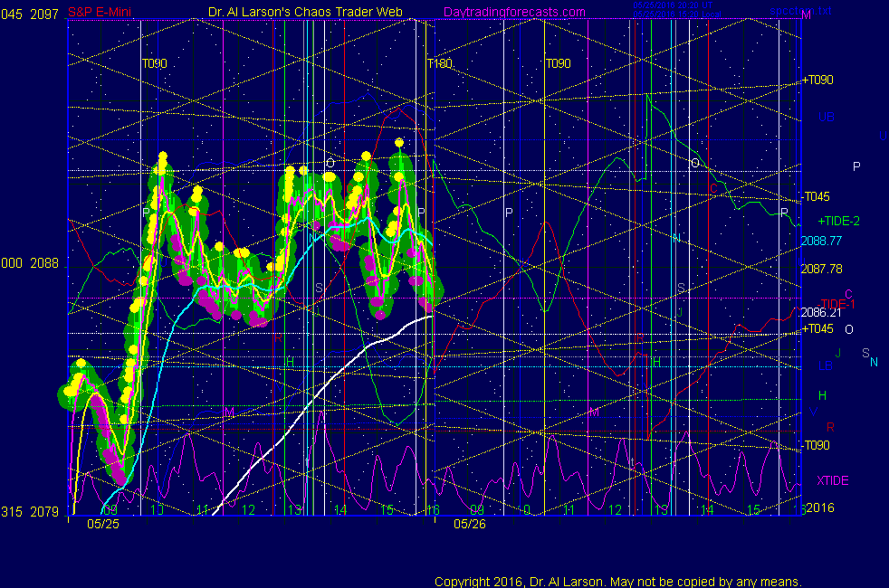Click the 05/26 date label
This screenshot has height=588, width=889.
pos(470,524)
